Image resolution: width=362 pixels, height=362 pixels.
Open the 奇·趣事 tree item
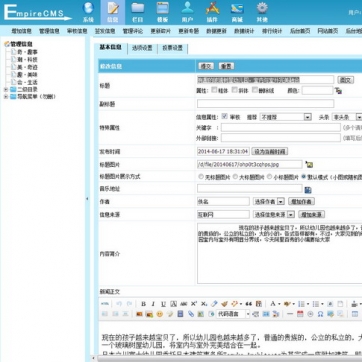click(27, 52)
